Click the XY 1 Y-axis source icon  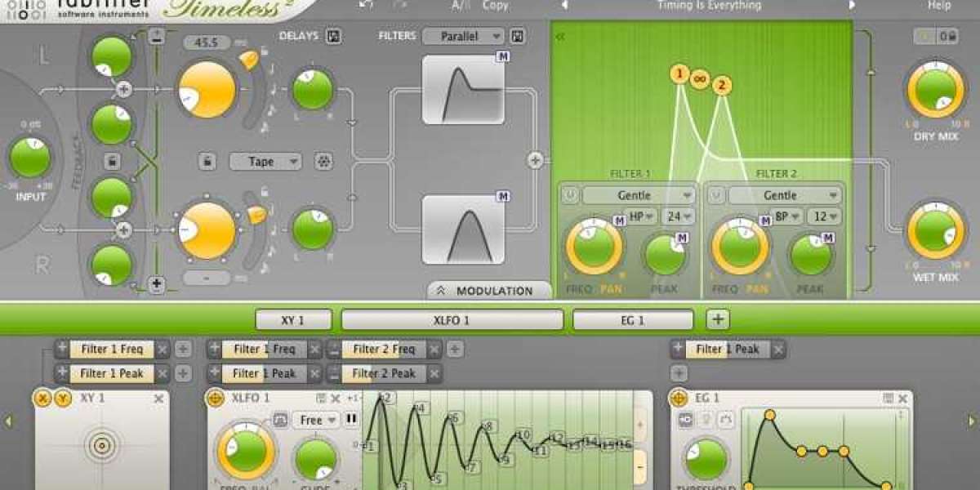coord(63,399)
